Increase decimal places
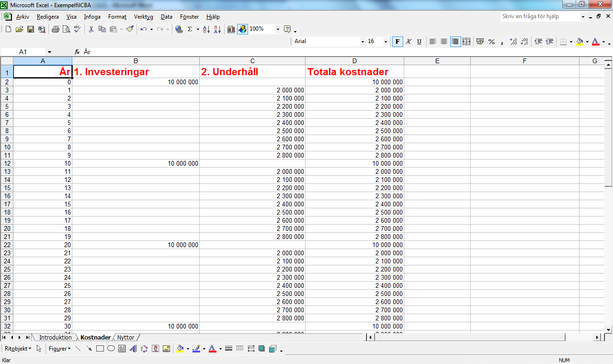Image resolution: width=613 pixels, height=364 pixels. (513, 42)
